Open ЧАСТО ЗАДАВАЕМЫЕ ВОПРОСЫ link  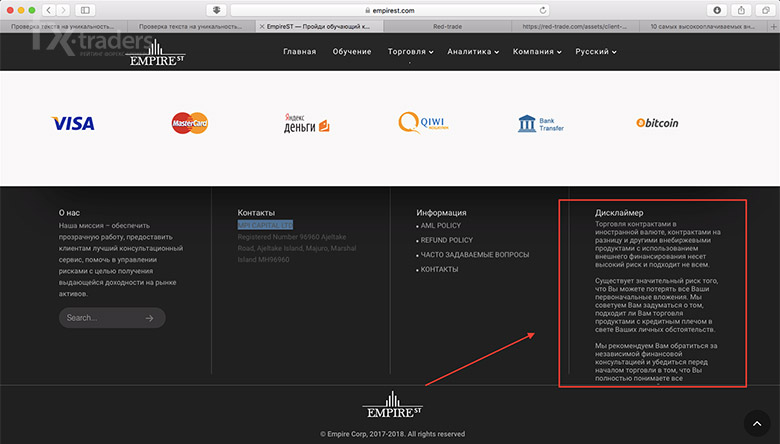tap(475, 254)
